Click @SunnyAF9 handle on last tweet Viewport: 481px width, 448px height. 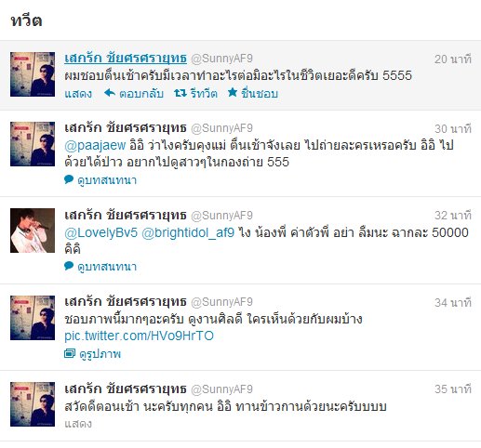(x=221, y=389)
